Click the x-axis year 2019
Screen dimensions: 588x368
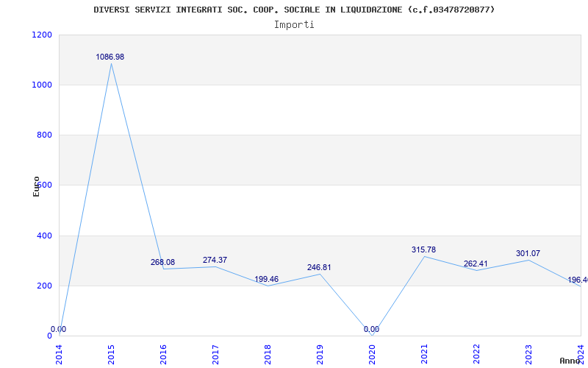point(320,355)
